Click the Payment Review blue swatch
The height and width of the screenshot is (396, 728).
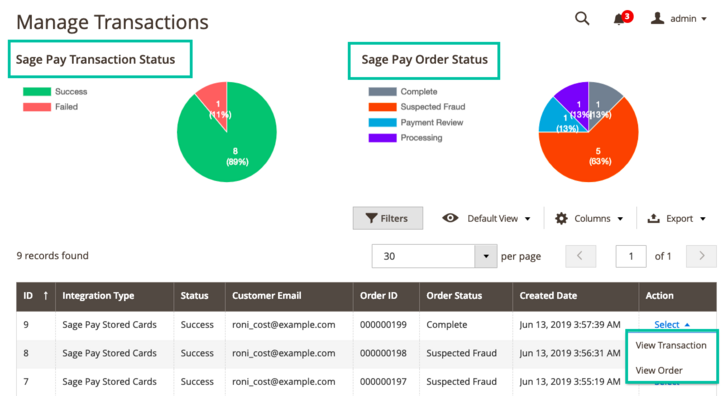coord(382,123)
